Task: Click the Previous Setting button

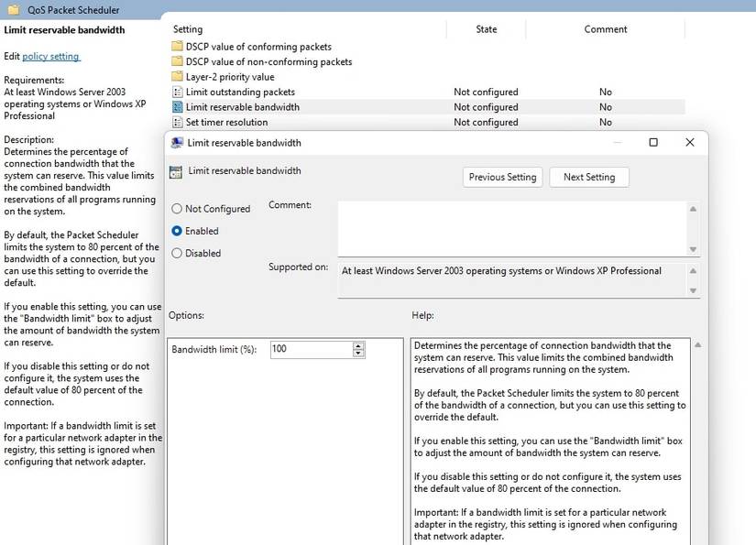Action: click(x=502, y=177)
